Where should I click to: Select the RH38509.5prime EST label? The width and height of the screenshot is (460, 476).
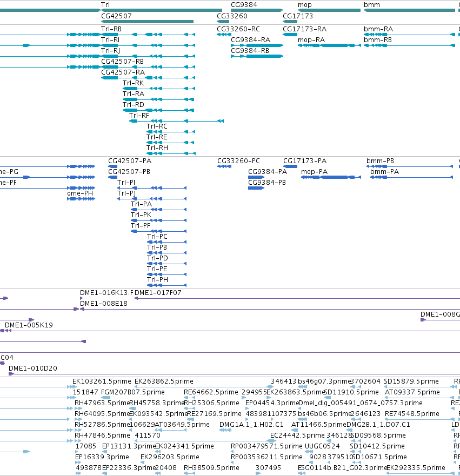coord(211,468)
